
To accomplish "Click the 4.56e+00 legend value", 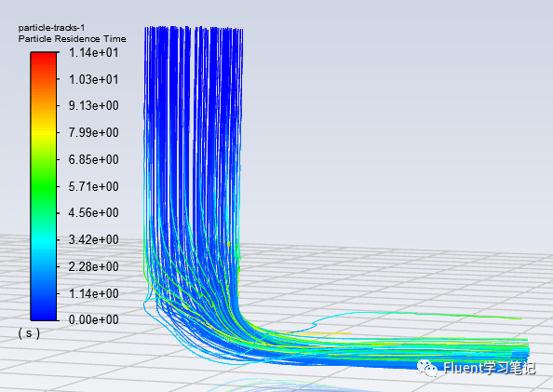I will pos(93,212).
